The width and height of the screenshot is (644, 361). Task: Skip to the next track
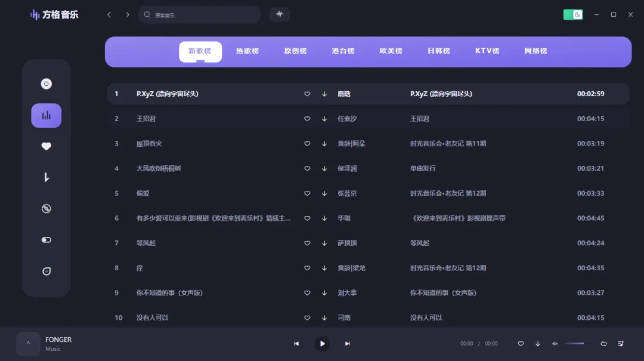point(348,344)
